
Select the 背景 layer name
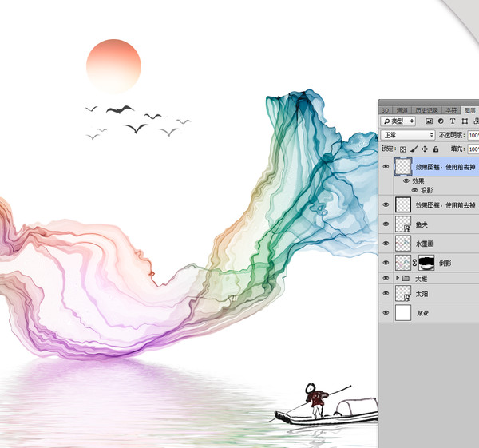pyautogui.click(x=422, y=313)
